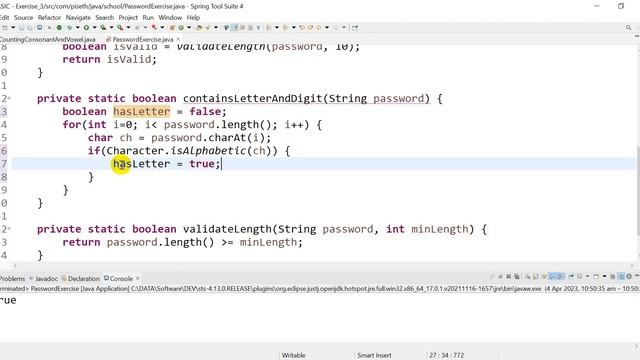Minimize the Console view panel
Screen dimensions: 640x360
pyautogui.click(x=637, y=276)
